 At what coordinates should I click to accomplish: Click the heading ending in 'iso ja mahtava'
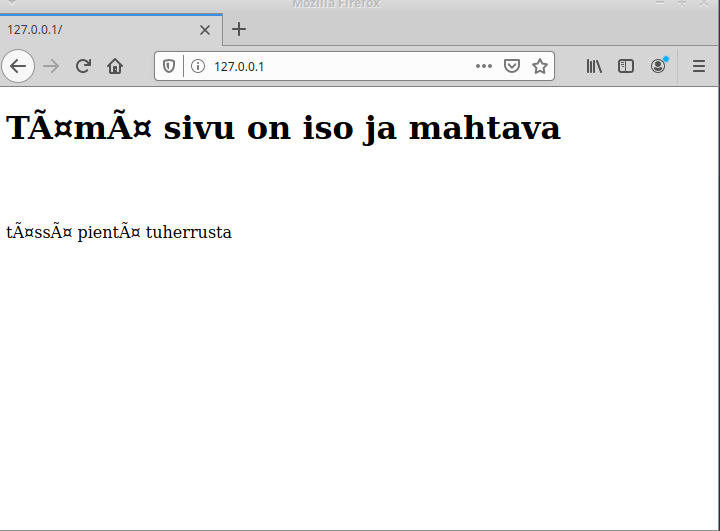point(283,128)
